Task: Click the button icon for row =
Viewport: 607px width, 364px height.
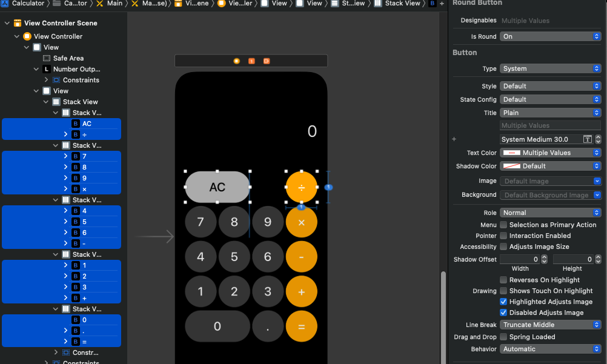Action: click(76, 342)
